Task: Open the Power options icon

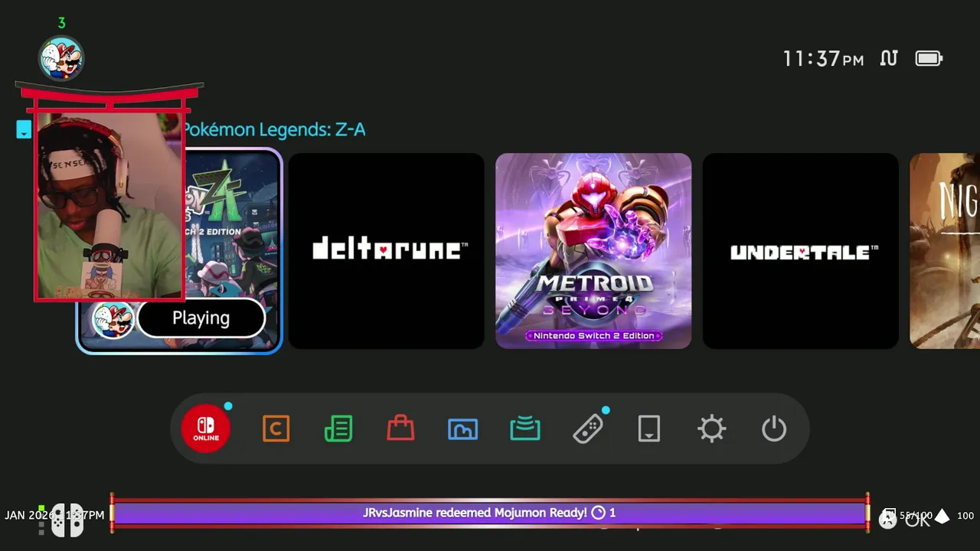Action: (x=774, y=429)
